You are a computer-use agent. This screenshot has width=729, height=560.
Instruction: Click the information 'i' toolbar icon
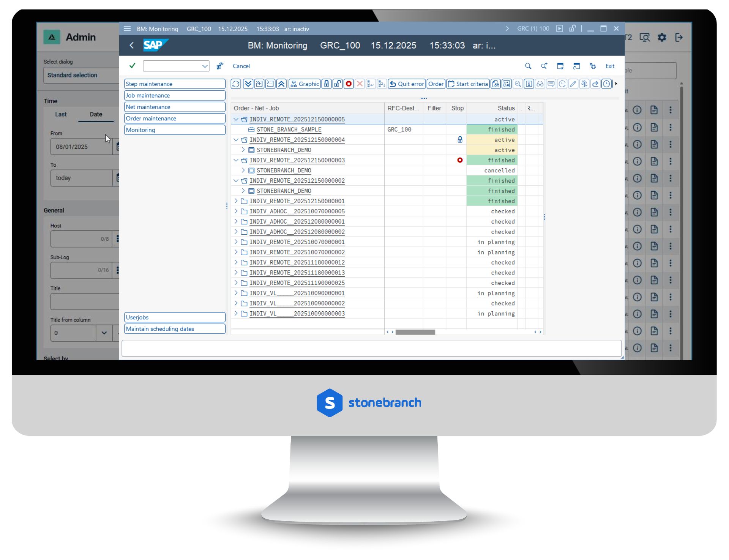[x=529, y=84]
